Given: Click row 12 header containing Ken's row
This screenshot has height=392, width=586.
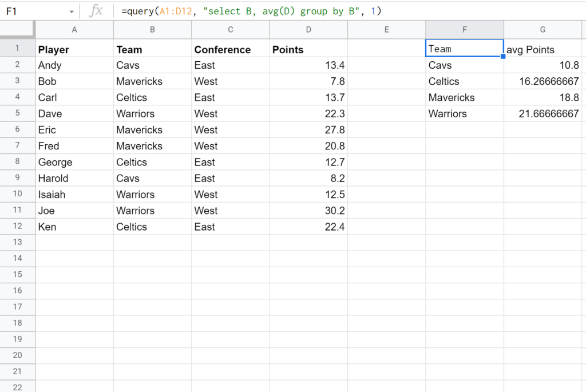Looking at the screenshot, I should pyautogui.click(x=17, y=226).
